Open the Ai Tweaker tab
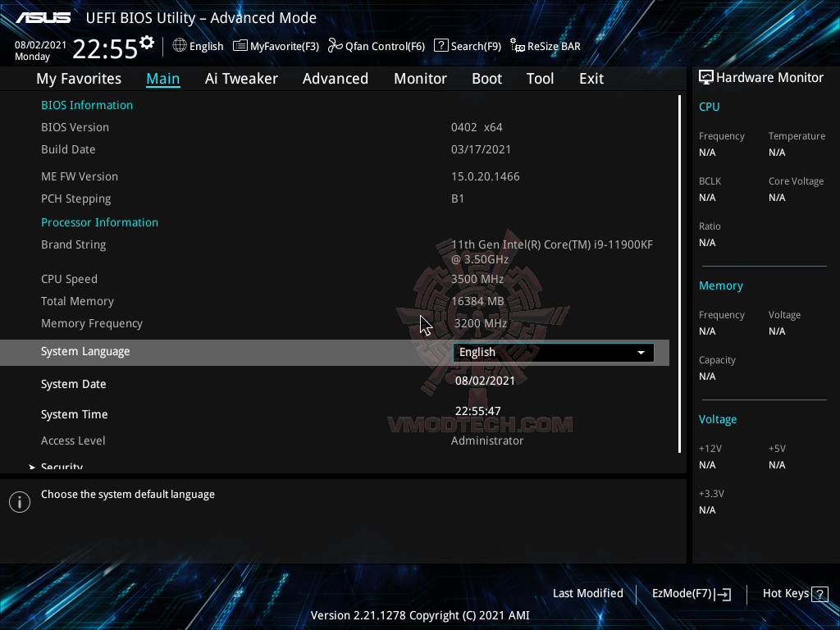This screenshot has width=840, height=630. (241, 79)
